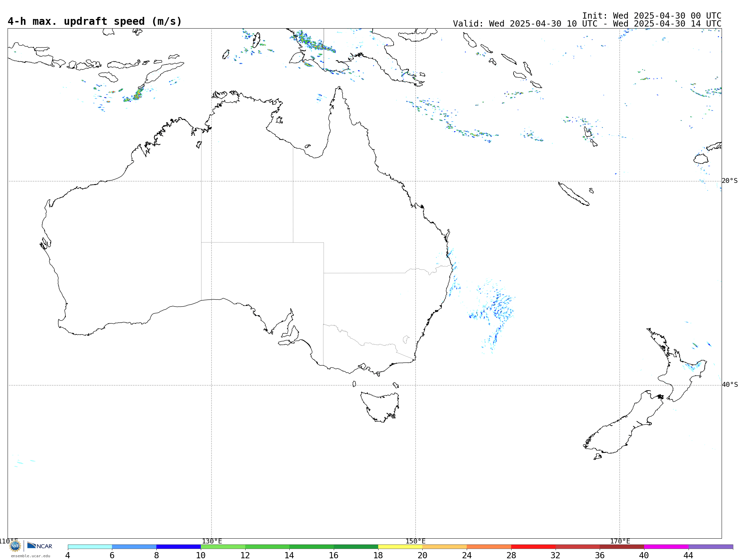Image resolution: width=744 pixels, height=560 pixels.
Task: Click the colorbar tick label 44
Action: (689, 556)
